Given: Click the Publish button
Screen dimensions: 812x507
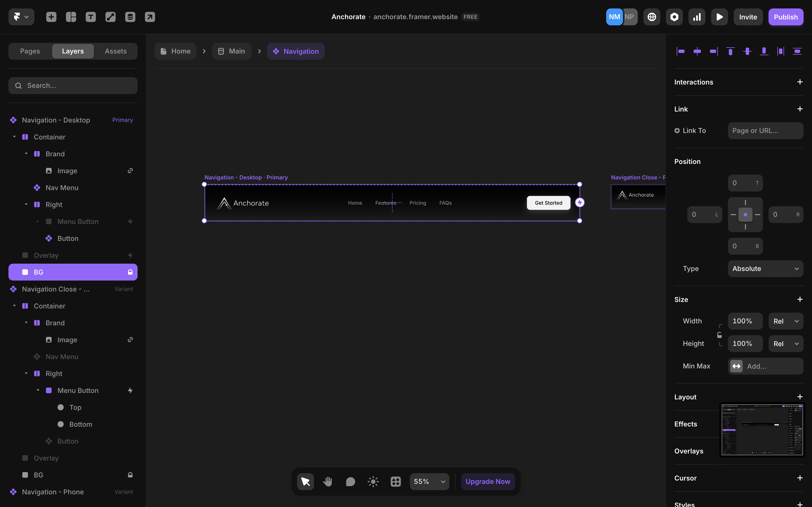Looking at the screenshot, I should point(785,17).
